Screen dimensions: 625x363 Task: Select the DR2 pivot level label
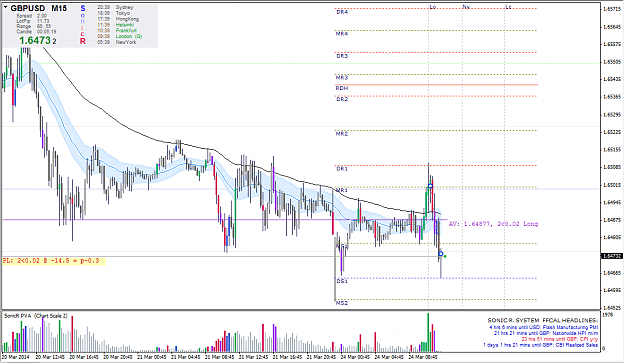pyautogui.click(x=342, y=99)
